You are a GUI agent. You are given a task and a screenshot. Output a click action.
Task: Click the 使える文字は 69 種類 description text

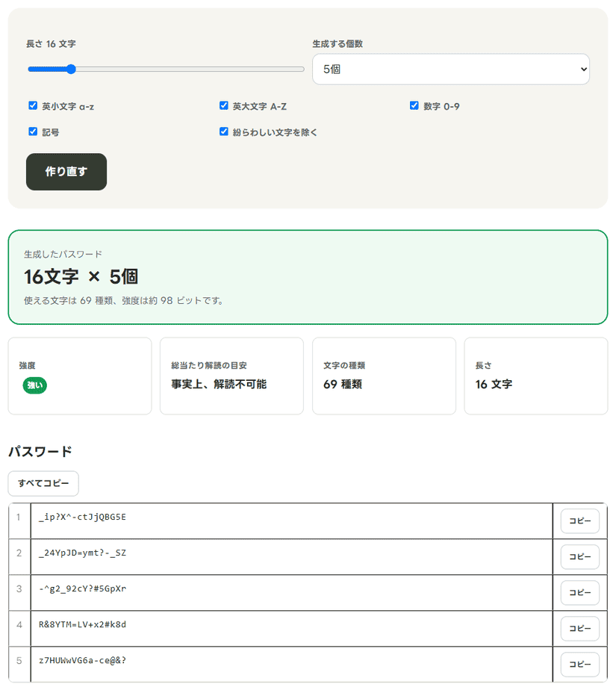(123, 300)
